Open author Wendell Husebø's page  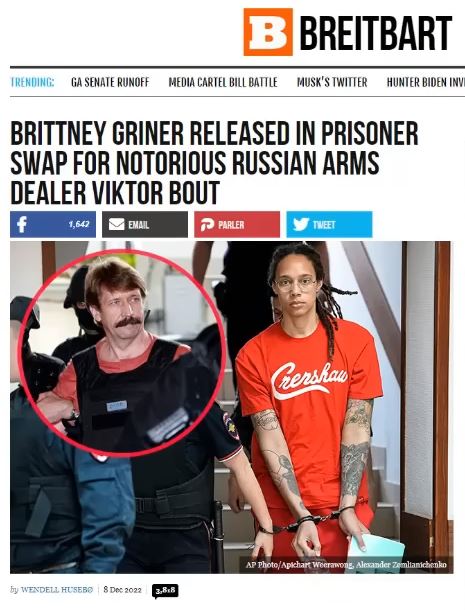click(x=57, y=590)
